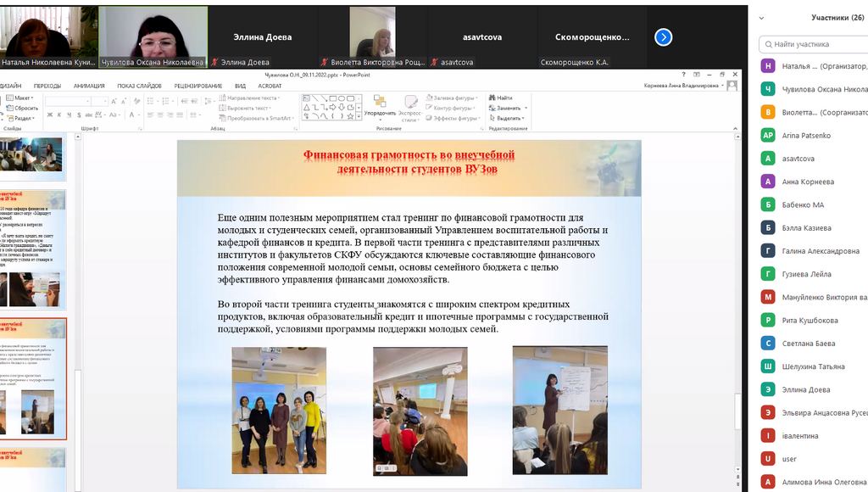Viewport: 868px width, 492px height.
Task: Click the user account avatar in PowerPoint
Action: tap(732, 86)
